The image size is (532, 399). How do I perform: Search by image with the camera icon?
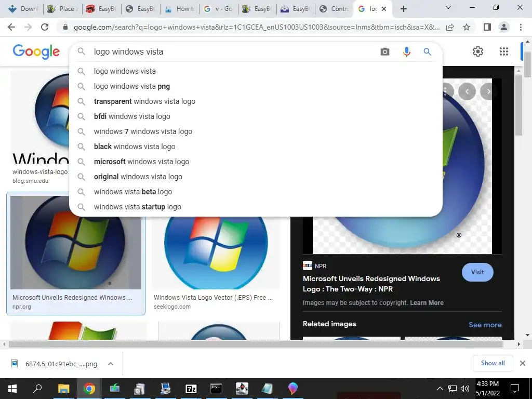(x=385, y=51)
